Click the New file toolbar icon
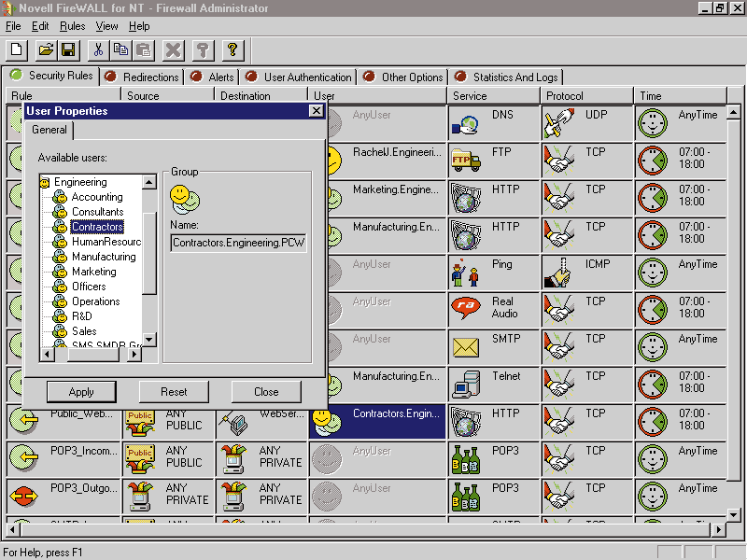The width and height of the screenshot is (747, 560). click(17, 50)
